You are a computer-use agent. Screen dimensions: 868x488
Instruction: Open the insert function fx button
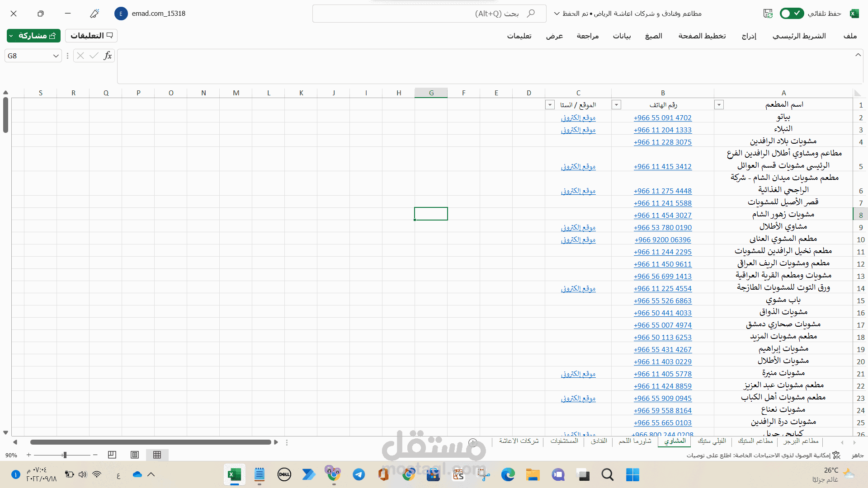[x=108, y=56]
